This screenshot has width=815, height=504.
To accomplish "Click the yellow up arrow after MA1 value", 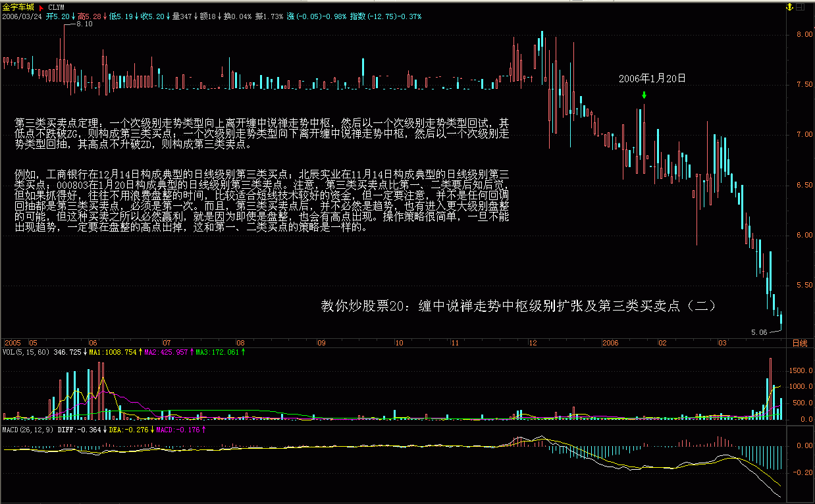I will (140, 353).
